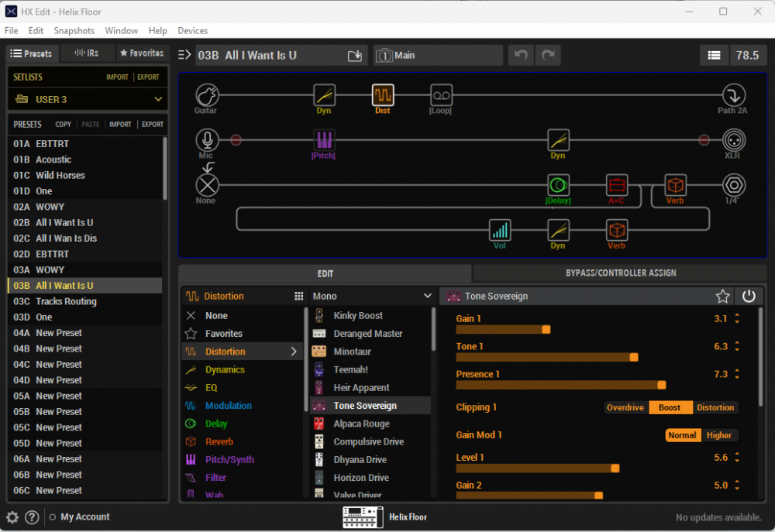Select the Vol block on lower path

(500, 230)
